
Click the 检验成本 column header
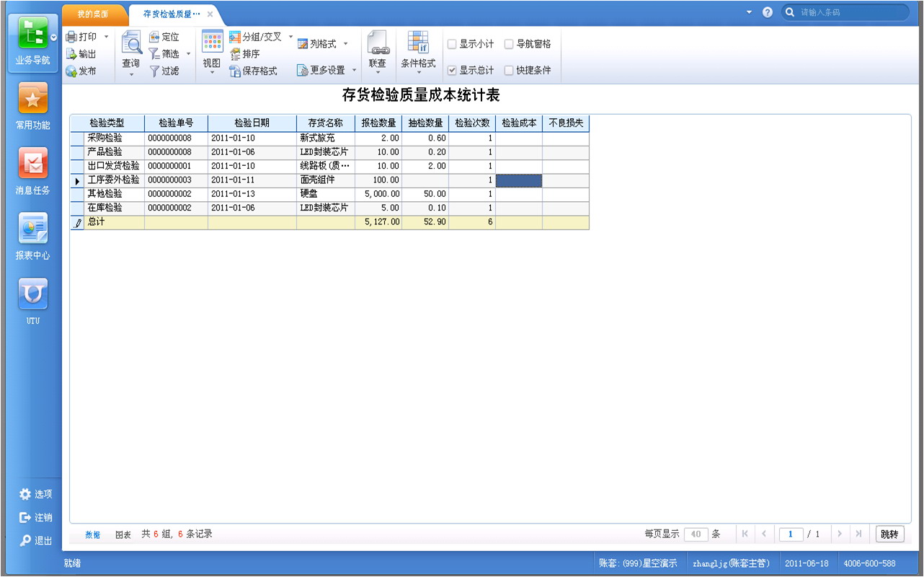tap(519, 123)
